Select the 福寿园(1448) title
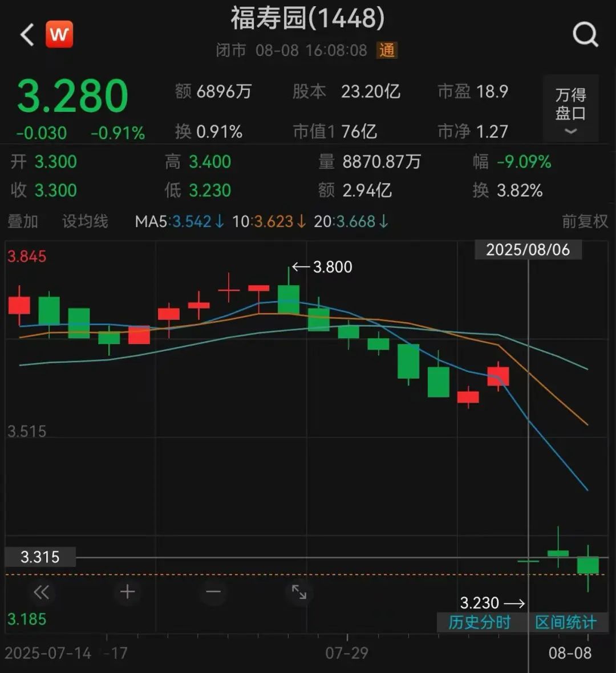616x673 pixels. point(308,19)
